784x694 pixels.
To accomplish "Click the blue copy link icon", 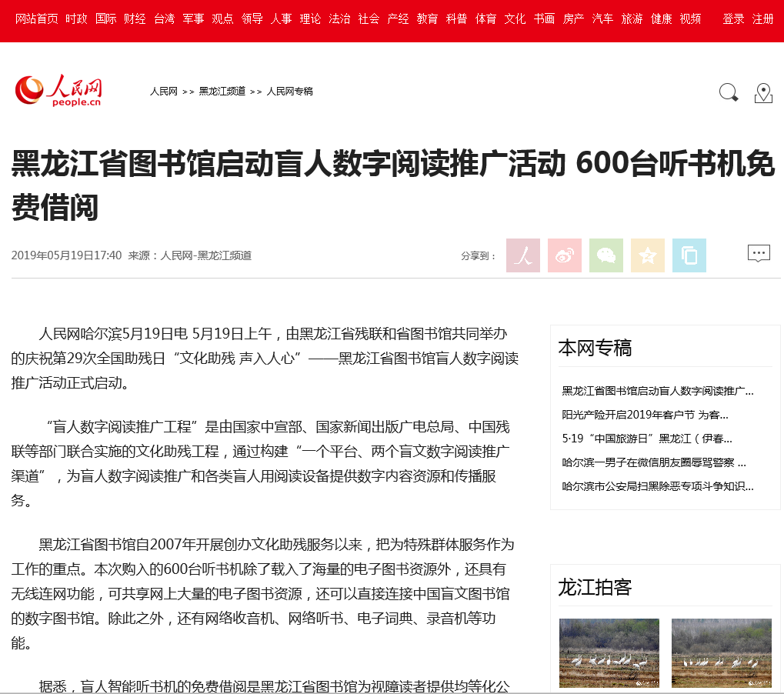I will pyautogui.click(x=689, y=255).
